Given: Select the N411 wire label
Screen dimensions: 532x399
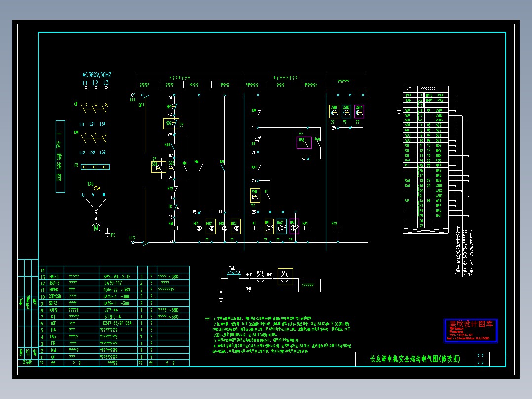Looking at the screenshot, I should pyautogui.click(x=249, y=289).
